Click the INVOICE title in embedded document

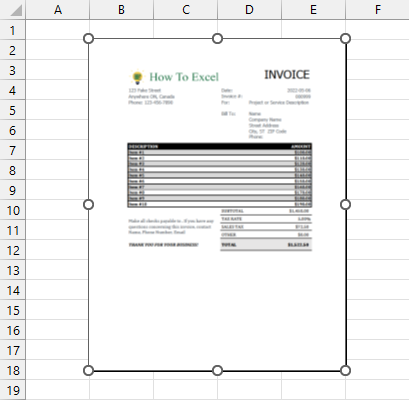click(287, 75)
